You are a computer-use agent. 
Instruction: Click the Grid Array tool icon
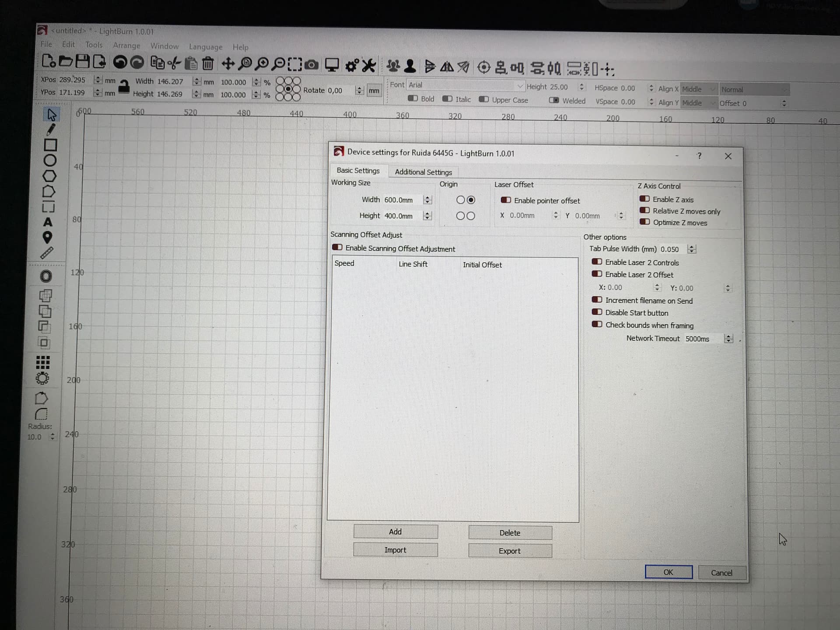click(42, 362)
